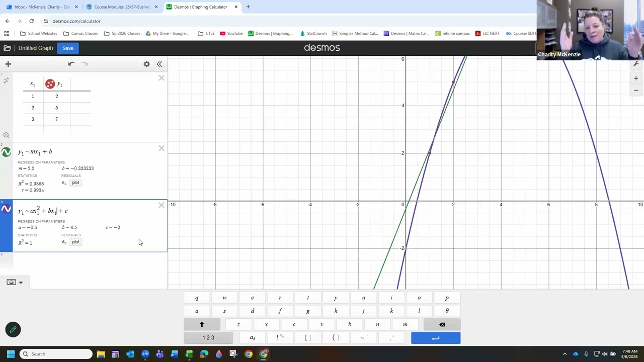644x362 pixels.
Task: Open the School Websites bookmark folder
Action: [39, 34]
